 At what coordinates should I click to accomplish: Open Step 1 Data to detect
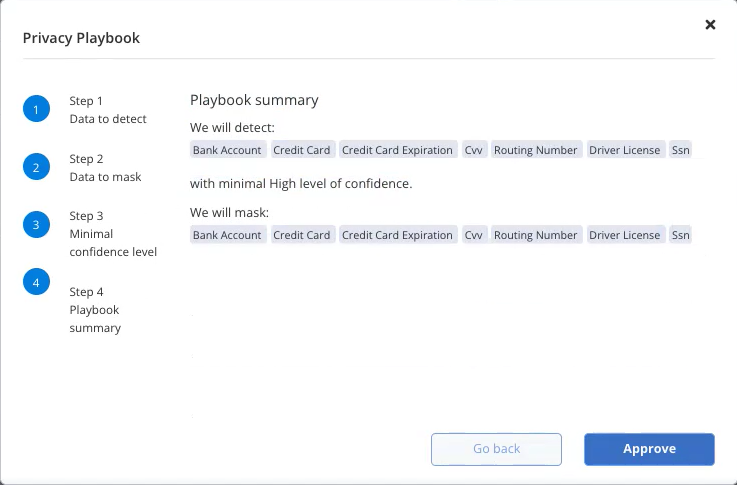tap(108, 110)
